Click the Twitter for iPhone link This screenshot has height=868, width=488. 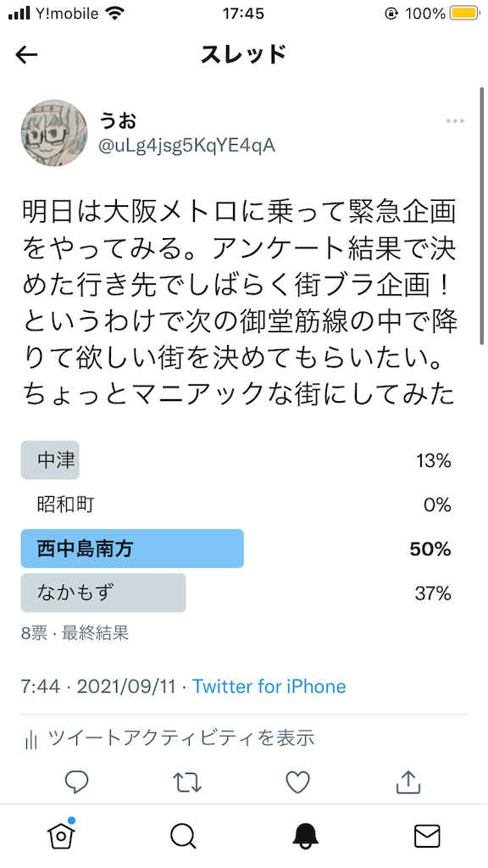(269, 687)
